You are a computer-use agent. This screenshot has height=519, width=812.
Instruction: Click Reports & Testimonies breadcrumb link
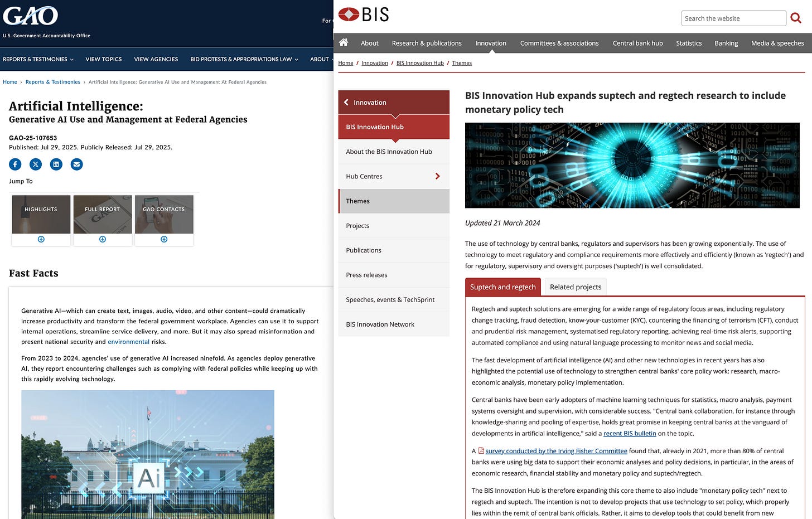53,82
